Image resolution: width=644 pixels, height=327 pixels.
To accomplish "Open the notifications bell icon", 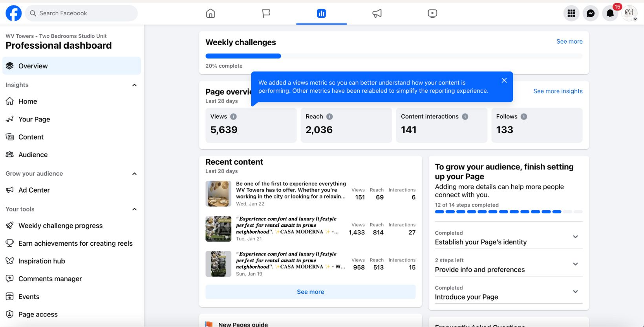I will pyautogui.click(x=610, y=13).
